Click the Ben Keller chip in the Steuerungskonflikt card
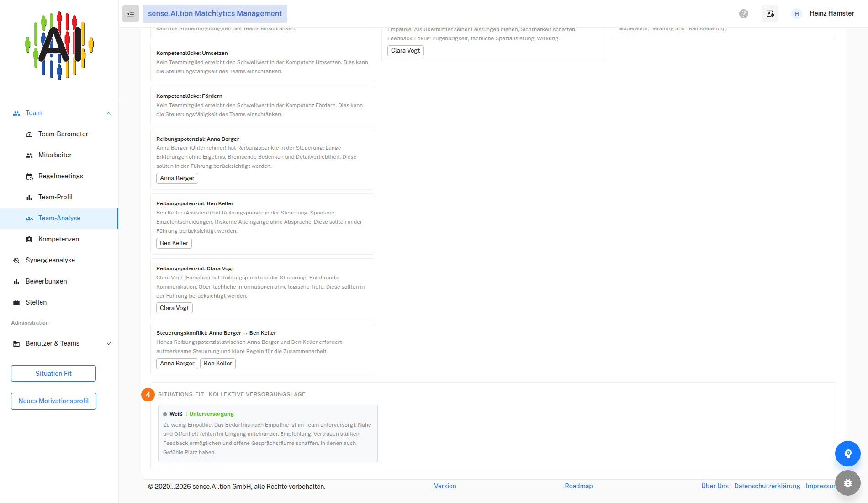 218,364
